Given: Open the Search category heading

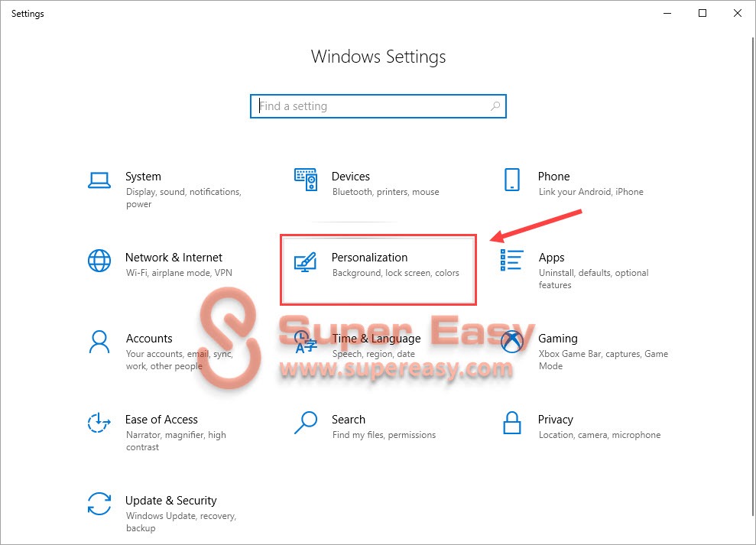Looking at the screenshot, I should click(349, 420).
